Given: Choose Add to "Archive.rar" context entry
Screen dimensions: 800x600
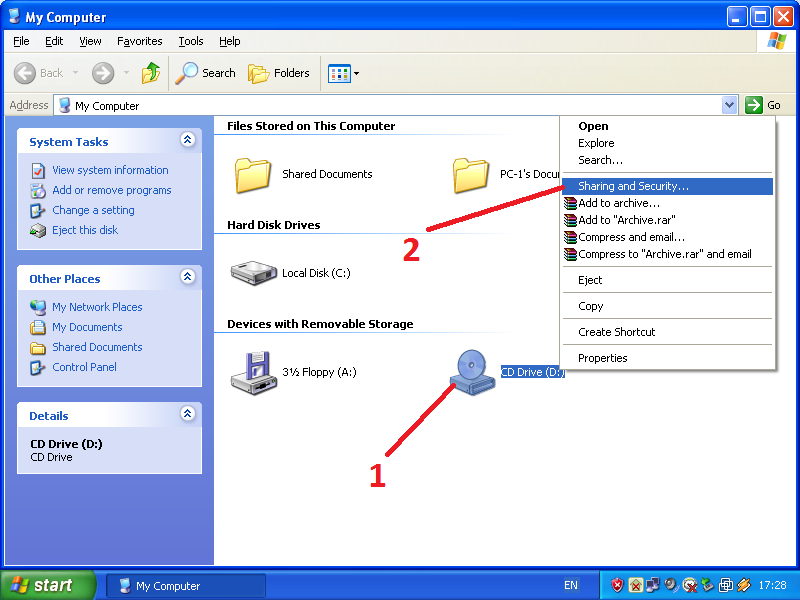Looking at the screenshot, I should pos(667,220).
